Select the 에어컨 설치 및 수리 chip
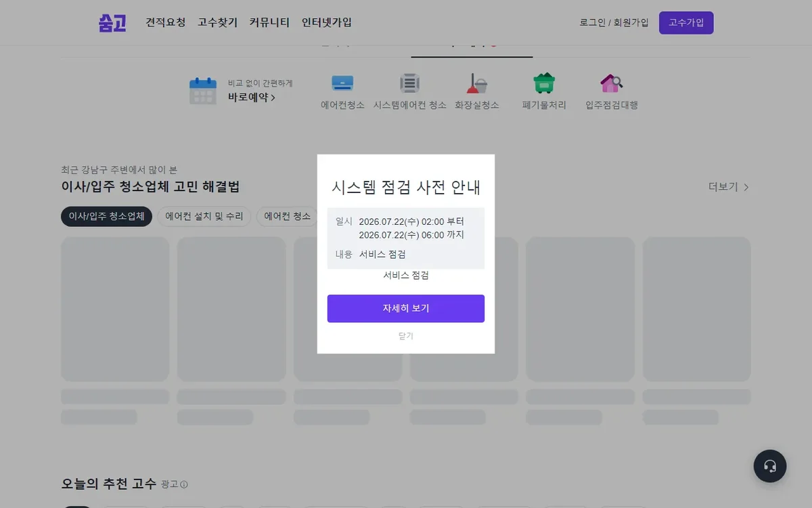The image size is (812, 508). (x=204, y=217)
